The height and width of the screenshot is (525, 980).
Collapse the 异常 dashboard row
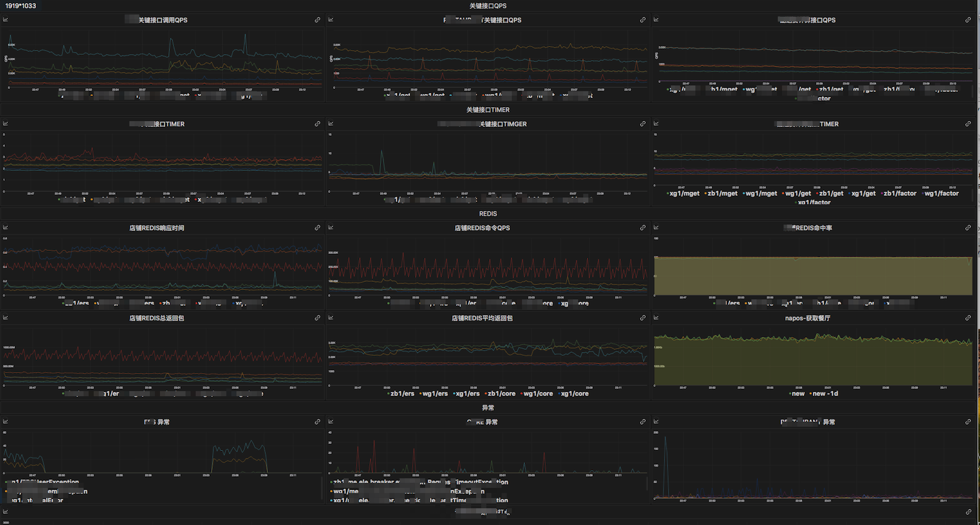487,408
